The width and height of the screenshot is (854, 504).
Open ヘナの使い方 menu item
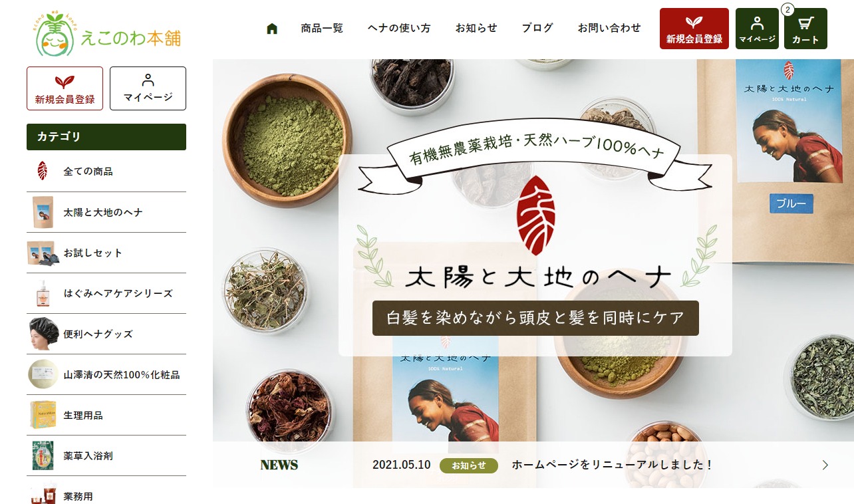pyautogui.click(x=399, y=28)
